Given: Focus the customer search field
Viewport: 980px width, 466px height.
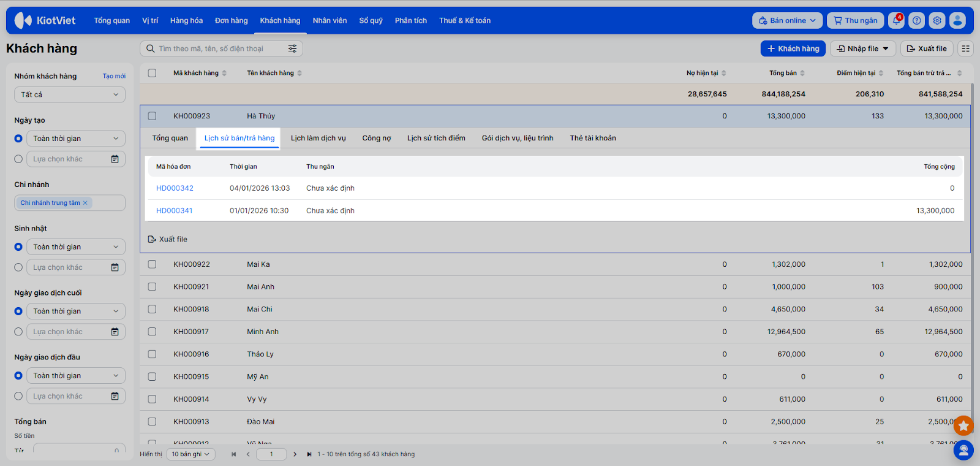Looking at the screenshot, I should [221, 48].
